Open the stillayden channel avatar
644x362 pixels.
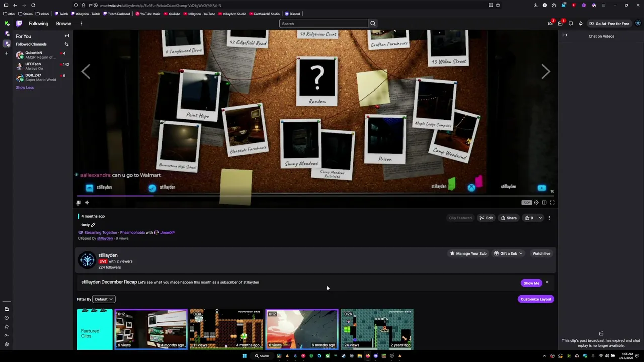pyautogui.click(x=87, y=260)
